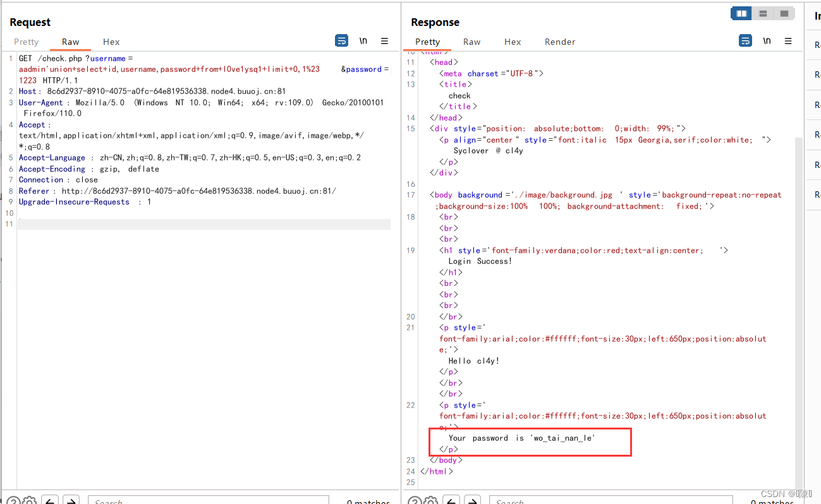Screen dimensions: 821x504
Task: Click the 'Hello cl4y!' text
Action: point(474,361)
